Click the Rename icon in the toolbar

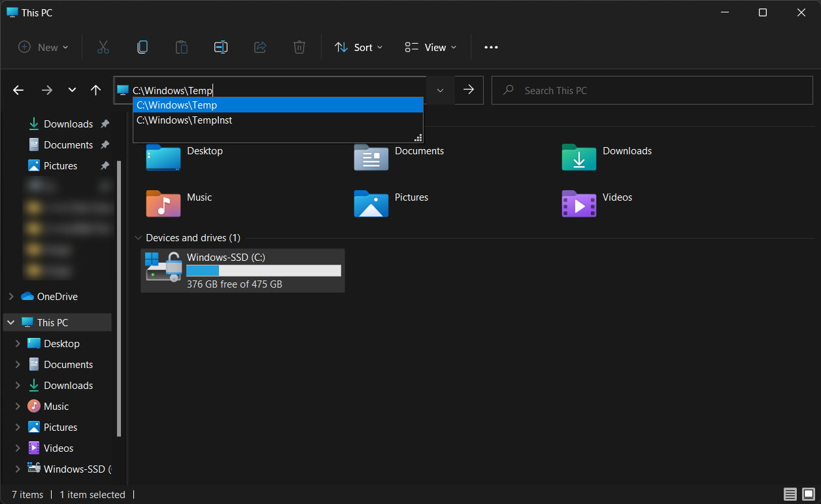pos(221,47)
